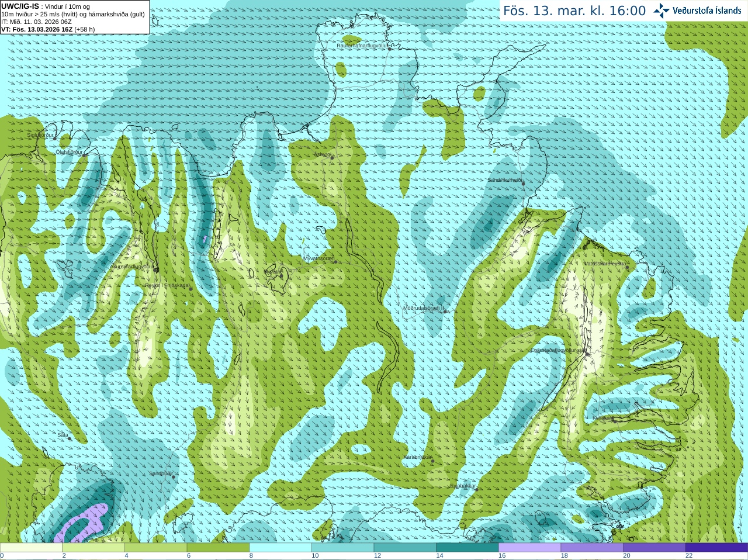Click the 6–8 m/s olive green legend swatch
The height and width of the screenshot is (560, 748).
point(218,548)
